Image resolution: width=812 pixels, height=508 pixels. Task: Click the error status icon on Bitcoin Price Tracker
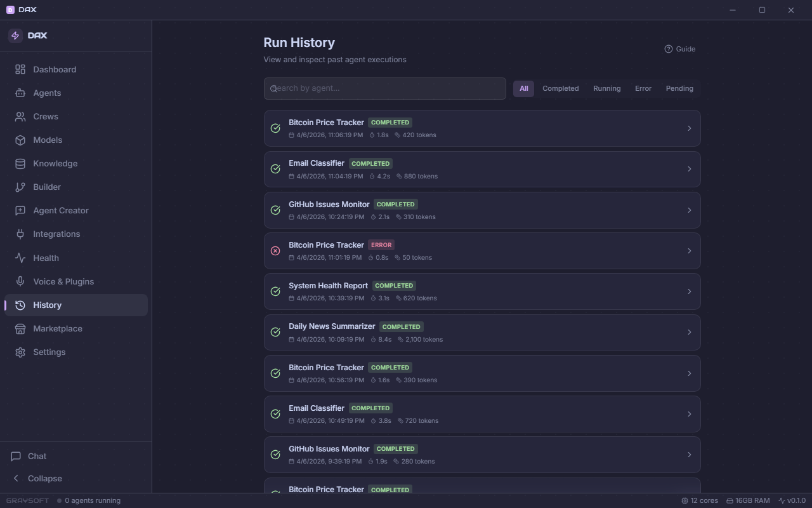pyautogui.click(x=275, y=251)
